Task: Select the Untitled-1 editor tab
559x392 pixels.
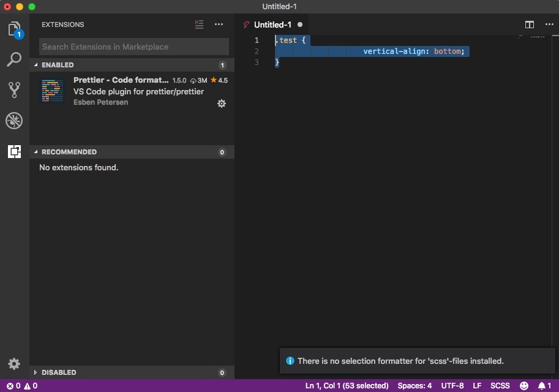Action: click(x=274, y=24)
